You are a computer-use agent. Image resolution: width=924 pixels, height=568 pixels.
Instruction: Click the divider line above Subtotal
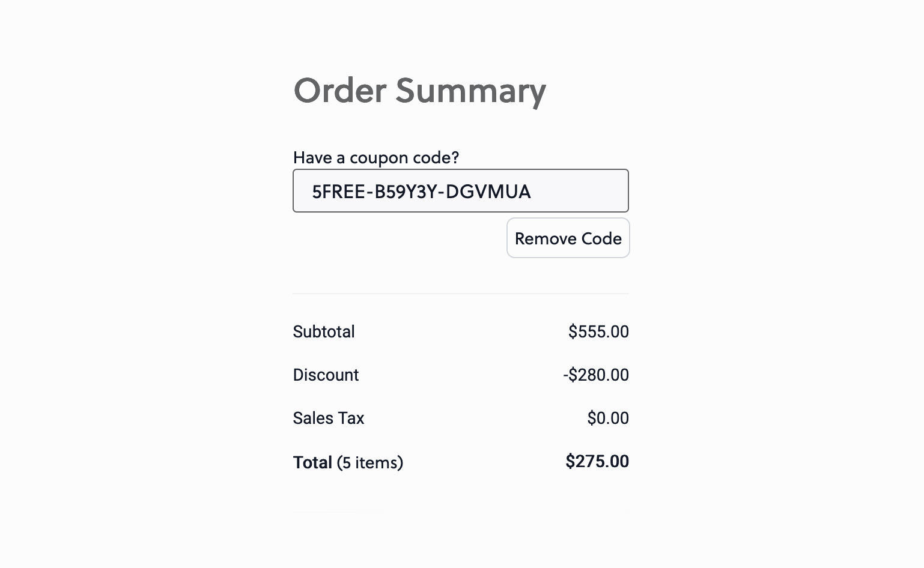[x=460, y=294]
